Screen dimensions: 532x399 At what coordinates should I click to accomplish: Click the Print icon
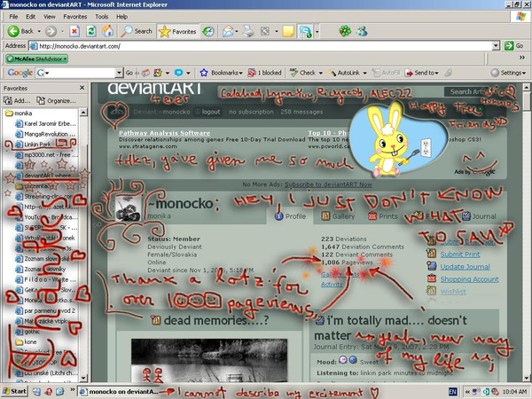pyautogui.click(x=248, y=32)
